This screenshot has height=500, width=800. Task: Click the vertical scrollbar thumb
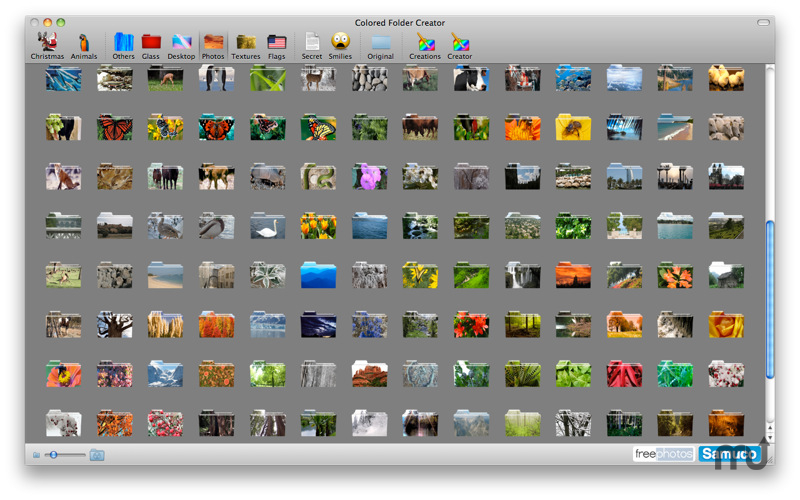(770, 299)
